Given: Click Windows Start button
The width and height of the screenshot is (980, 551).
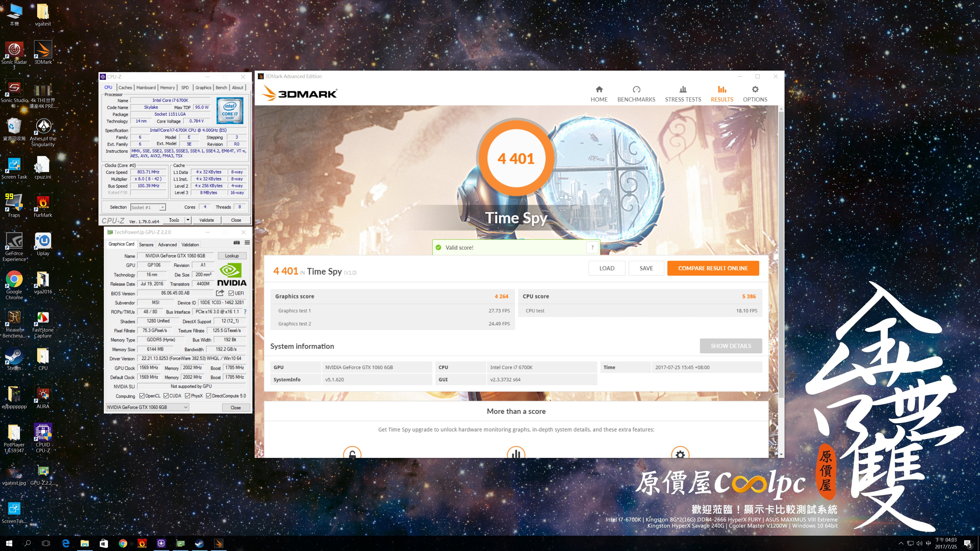Looking at the screenshot, I should 9,543.
